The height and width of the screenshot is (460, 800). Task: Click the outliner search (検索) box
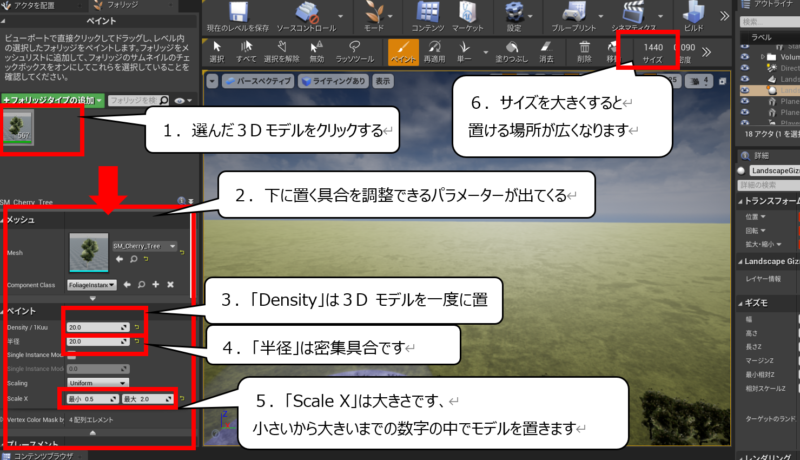tap(770, 21)
